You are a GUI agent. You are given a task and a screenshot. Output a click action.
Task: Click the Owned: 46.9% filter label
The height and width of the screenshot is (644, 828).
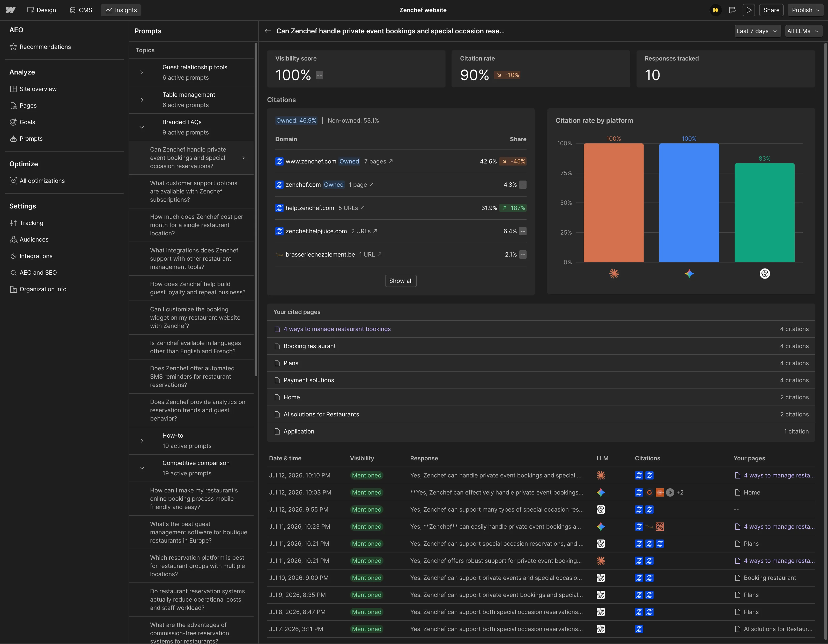pyautogui.click(x=296, y=121)
